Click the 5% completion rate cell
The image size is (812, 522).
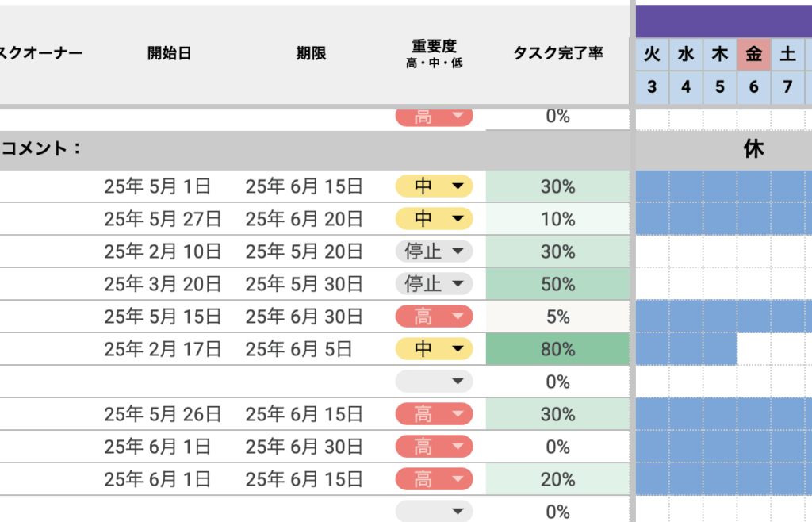click(x=557, y=317)
